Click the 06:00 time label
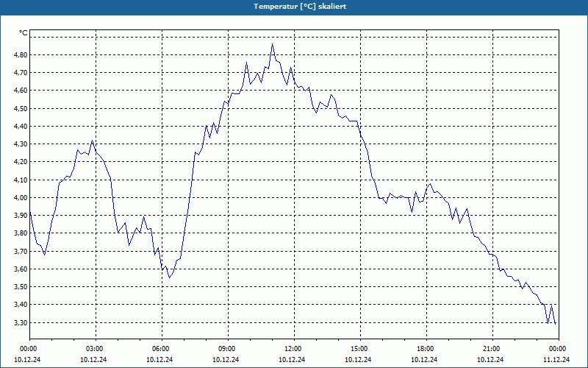This screenshot has width=588, height=368. [162, 349]
